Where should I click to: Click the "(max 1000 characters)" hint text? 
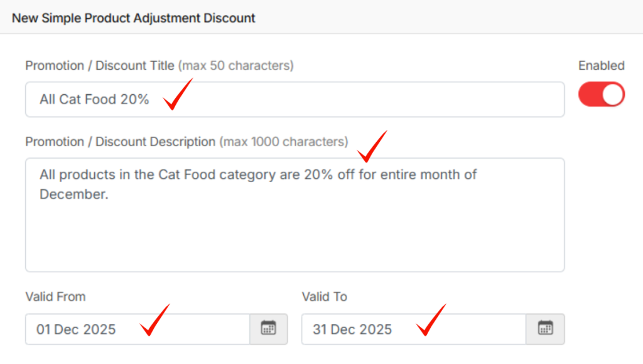coord(284,142)
